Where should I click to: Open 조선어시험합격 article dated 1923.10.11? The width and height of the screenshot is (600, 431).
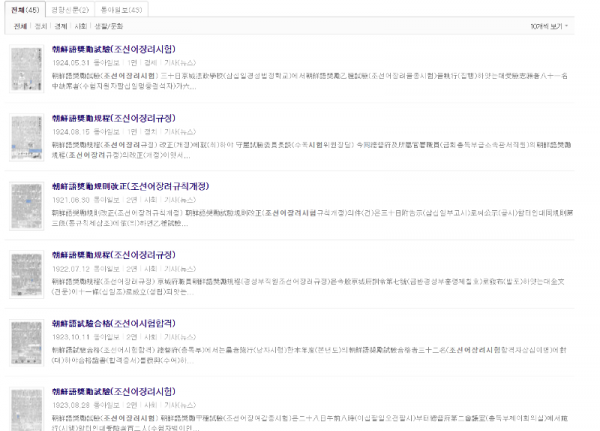(114, 323)
